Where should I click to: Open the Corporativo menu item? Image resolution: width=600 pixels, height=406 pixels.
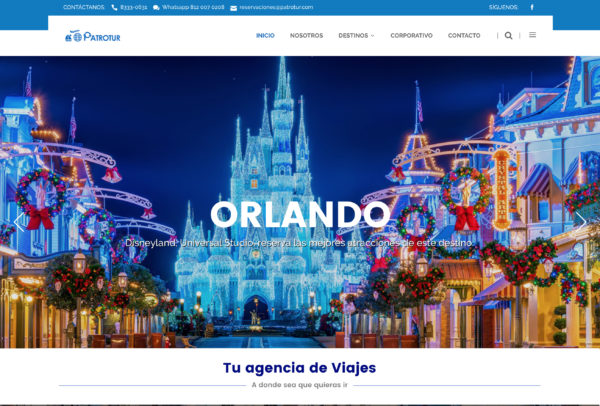click(x=411, y=36)
